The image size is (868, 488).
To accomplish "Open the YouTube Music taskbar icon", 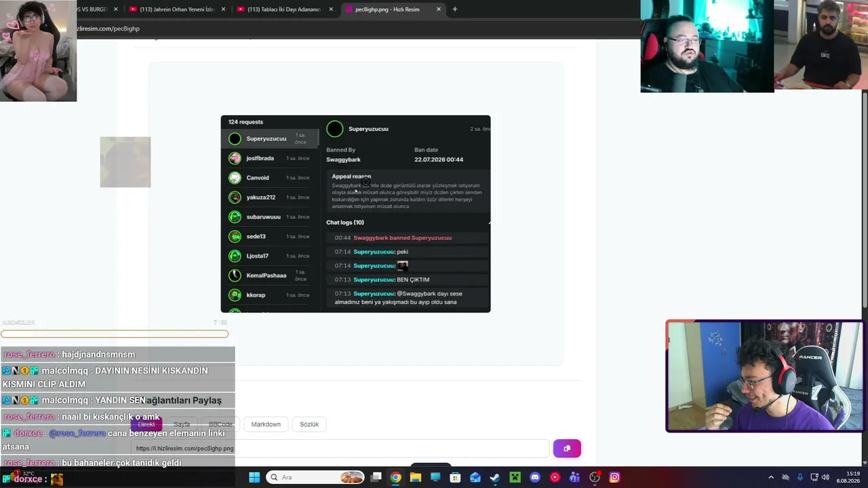I will (555, 477).
